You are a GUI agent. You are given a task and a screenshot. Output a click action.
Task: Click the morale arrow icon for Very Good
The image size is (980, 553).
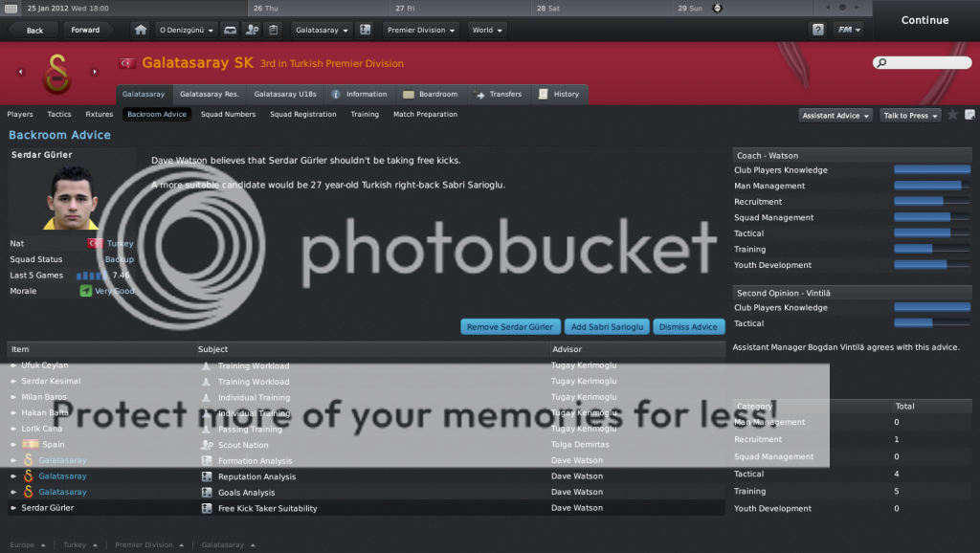[x=85, y=291]
